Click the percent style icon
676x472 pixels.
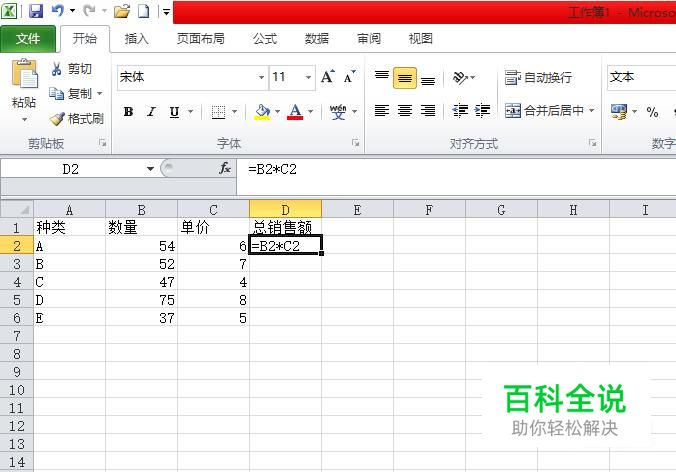pos(652,112)
